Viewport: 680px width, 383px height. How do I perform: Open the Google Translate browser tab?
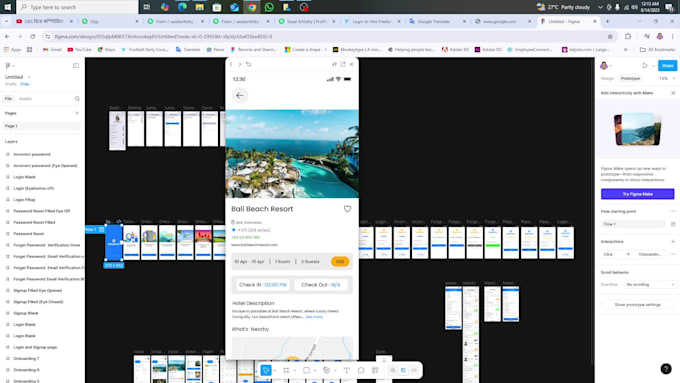point(437,21)
